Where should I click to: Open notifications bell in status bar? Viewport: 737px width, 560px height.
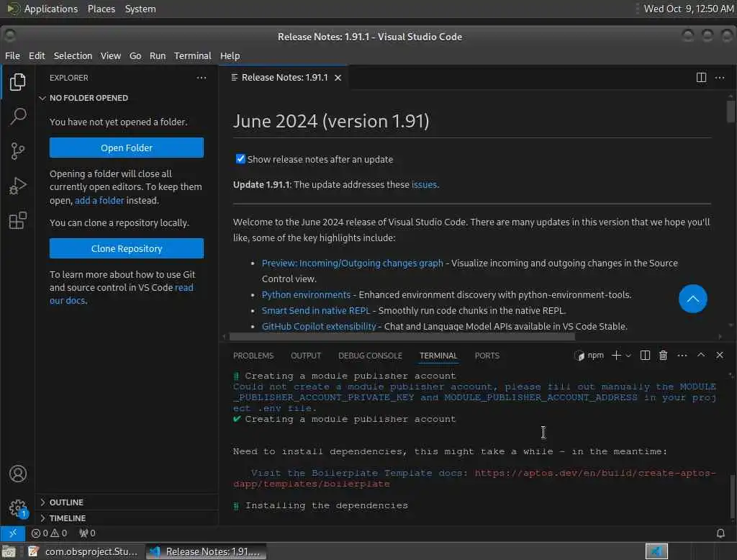720,533
